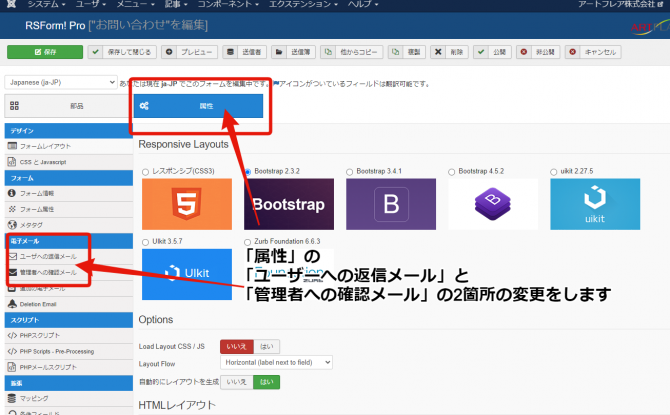The width and height of the screenshot is (670, 415).
Task: Switch to the 部品 components tab
Action: click(x=68, y=106)
